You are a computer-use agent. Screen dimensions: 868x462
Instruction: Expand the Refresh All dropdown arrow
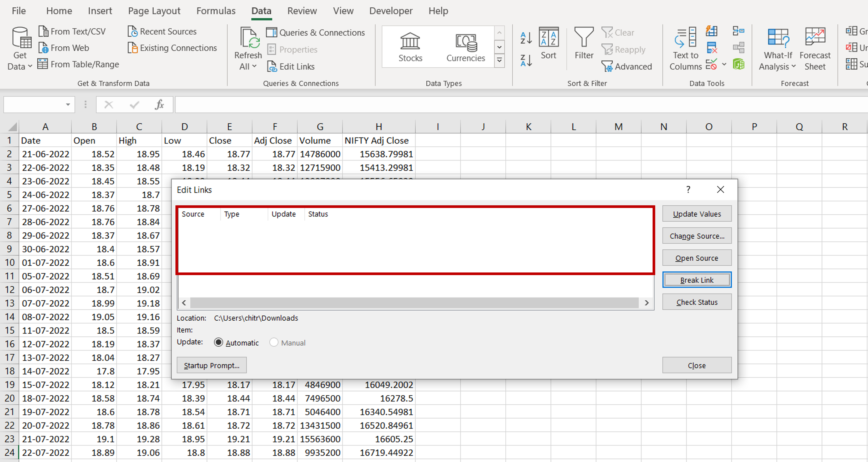(254, 66)
